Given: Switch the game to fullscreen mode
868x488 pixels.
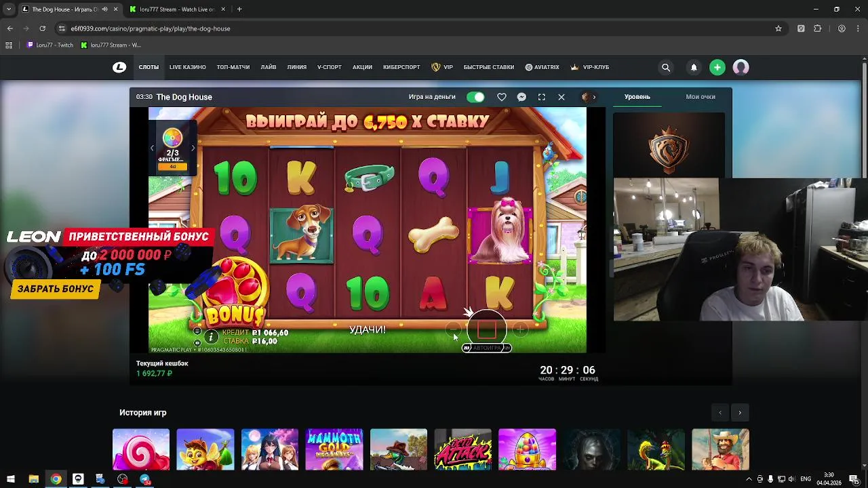Looking at the screenshot, I should click(x=542, y=97).
